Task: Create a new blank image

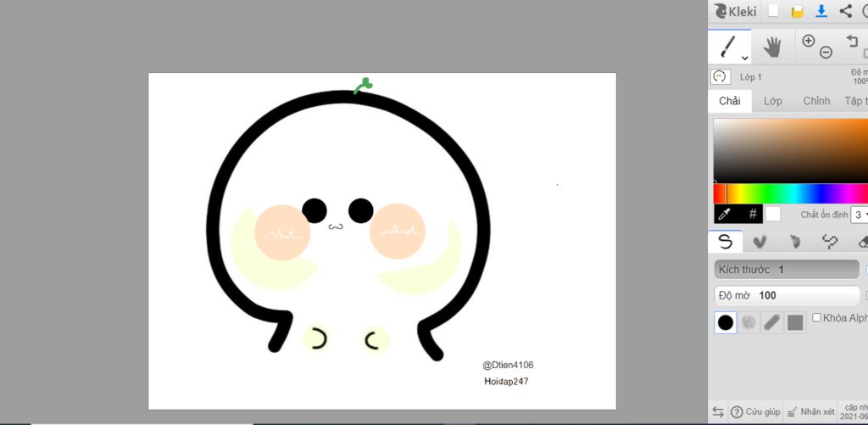Action: [773, 11]
